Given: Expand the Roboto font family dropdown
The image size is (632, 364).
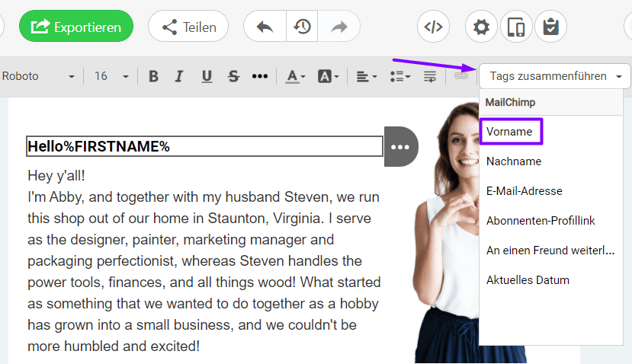Looking at the screenshot, I should click(x=40, y=76).
